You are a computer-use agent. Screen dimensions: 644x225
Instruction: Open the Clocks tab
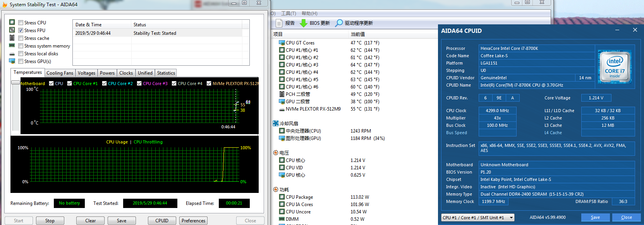pos(126,73)
